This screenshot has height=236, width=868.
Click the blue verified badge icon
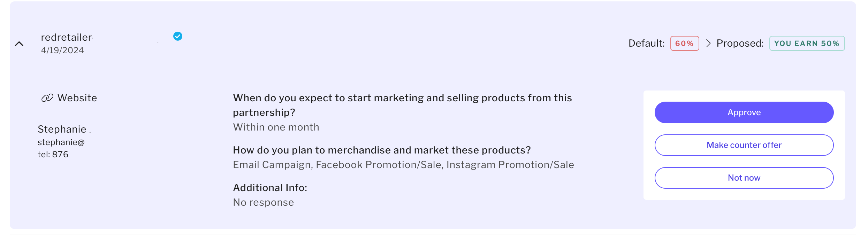(x=178, y=36)
